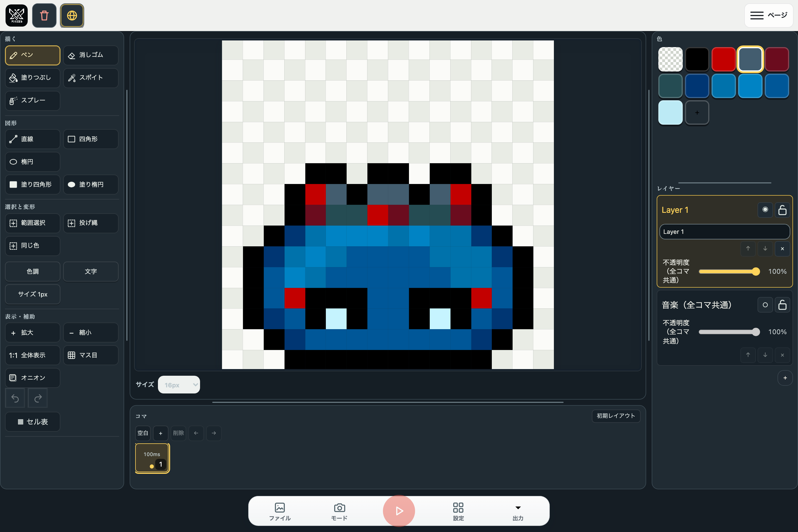Choose the 楕円 ellipse tool
The height and width of the screenshot is (532, 798).
[x=33, y=162]
